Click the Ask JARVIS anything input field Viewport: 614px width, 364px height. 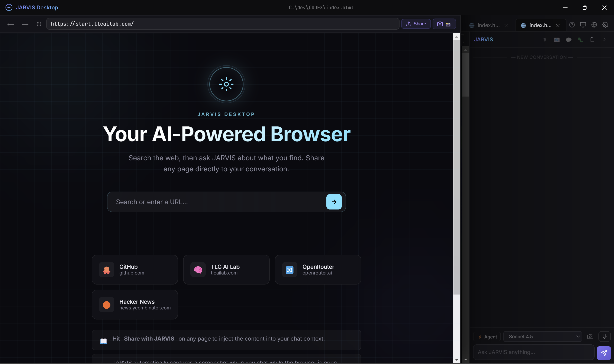(x=534, y=352)
